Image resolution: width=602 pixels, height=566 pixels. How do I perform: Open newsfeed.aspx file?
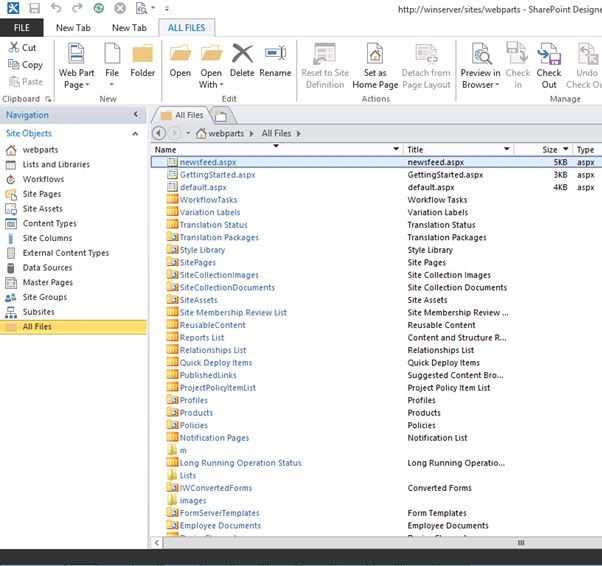click(208, 162)
